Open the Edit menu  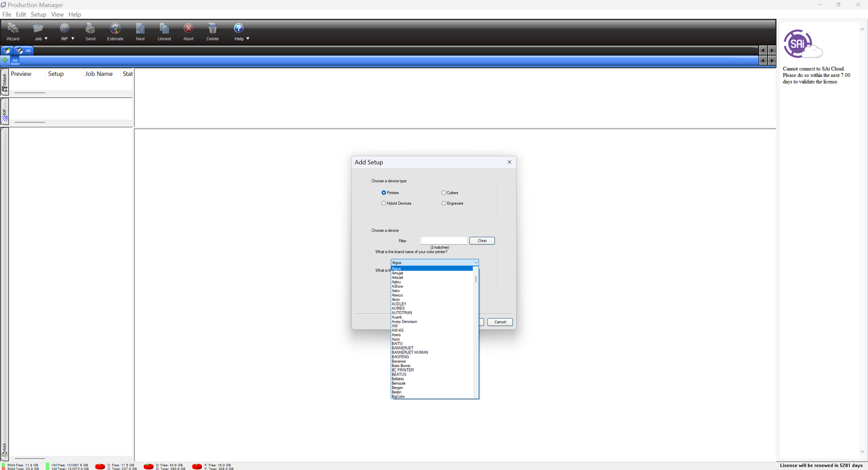[x=21, y=15]
